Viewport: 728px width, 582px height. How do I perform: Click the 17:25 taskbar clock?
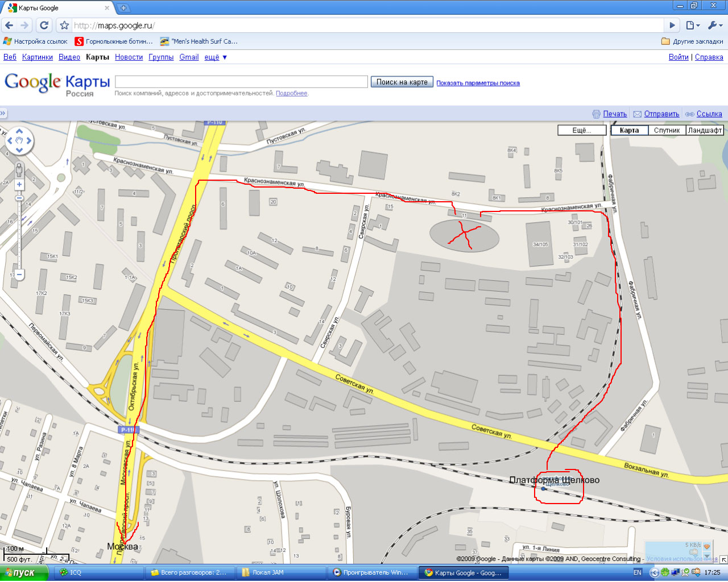(712, 573)
